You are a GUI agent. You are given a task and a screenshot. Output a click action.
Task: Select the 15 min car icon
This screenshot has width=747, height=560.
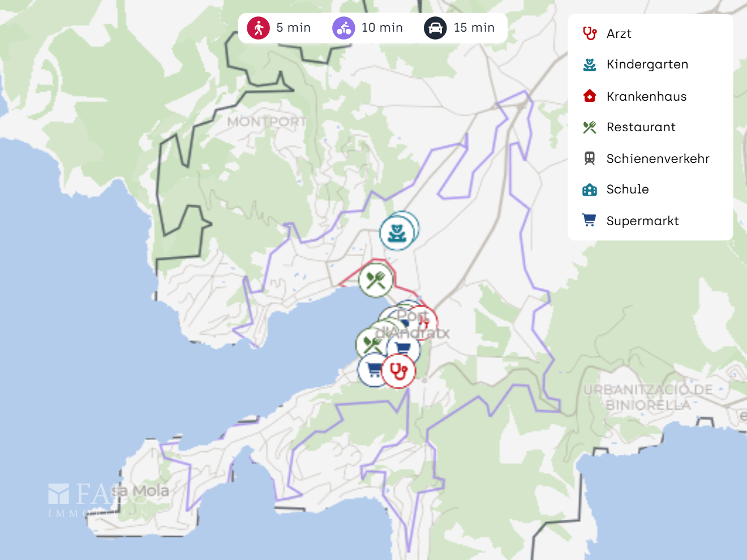[435, 28]
